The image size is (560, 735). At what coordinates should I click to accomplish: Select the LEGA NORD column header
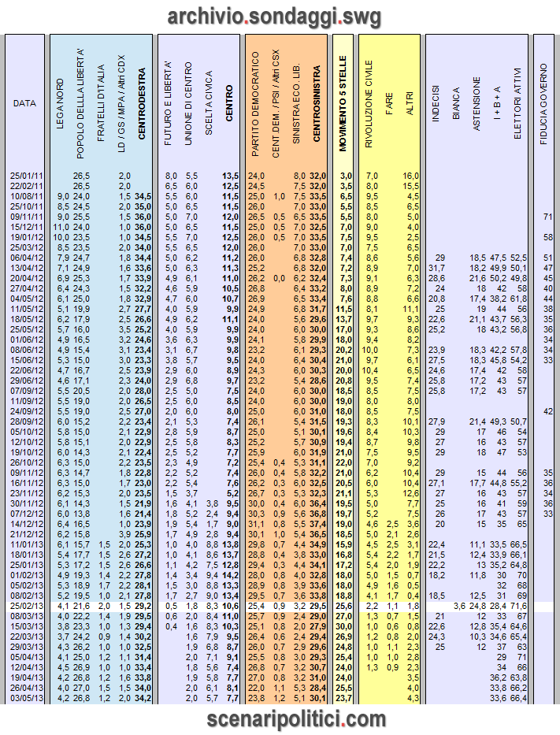pos(60,104)
